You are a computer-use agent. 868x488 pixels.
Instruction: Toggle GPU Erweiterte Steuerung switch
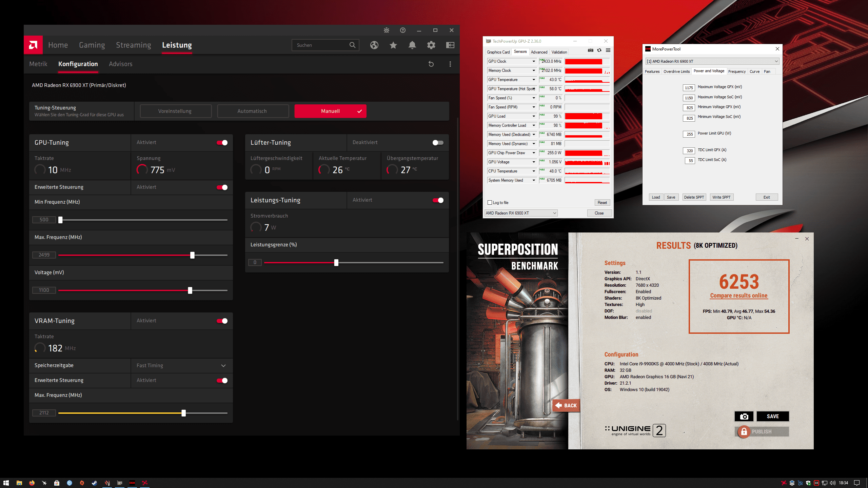[x=222, y=187]
